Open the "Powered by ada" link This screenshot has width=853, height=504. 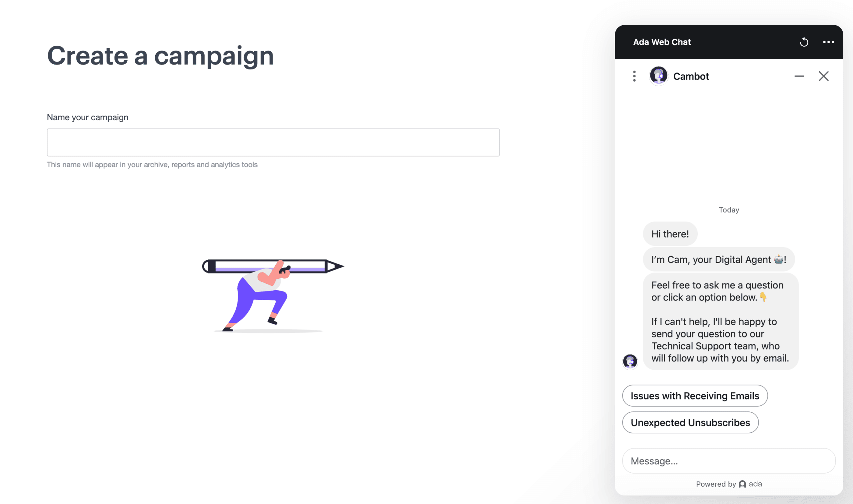729,484
